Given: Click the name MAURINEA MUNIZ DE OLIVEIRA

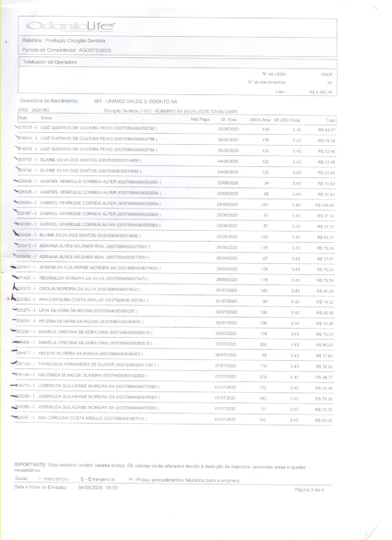Looking at the screenshot, I should tap(70, 375).
